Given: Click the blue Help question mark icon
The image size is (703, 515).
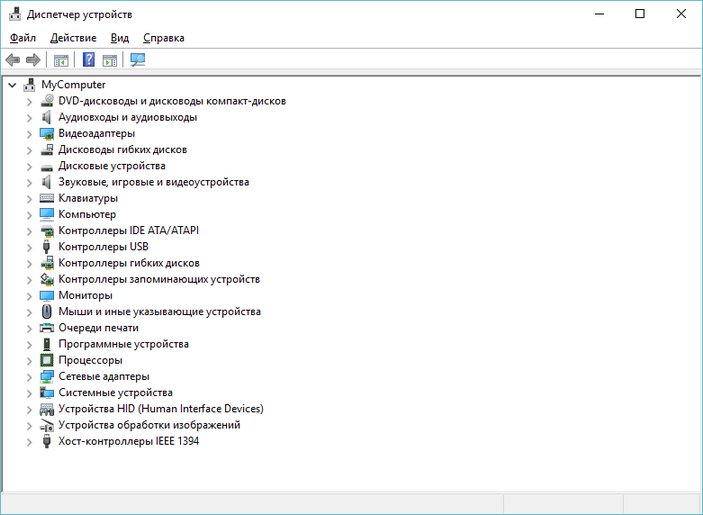Looking at the screenshot, I should point(89,60).
